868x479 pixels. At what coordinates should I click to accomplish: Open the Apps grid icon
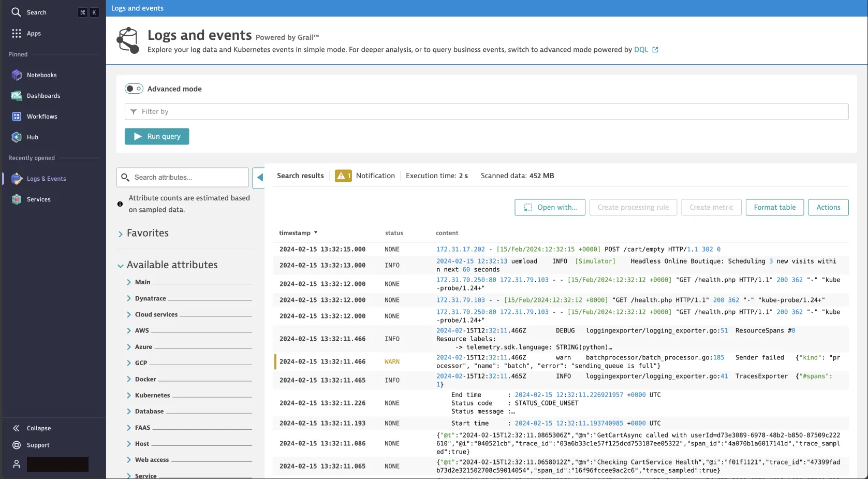coord(17,33)
